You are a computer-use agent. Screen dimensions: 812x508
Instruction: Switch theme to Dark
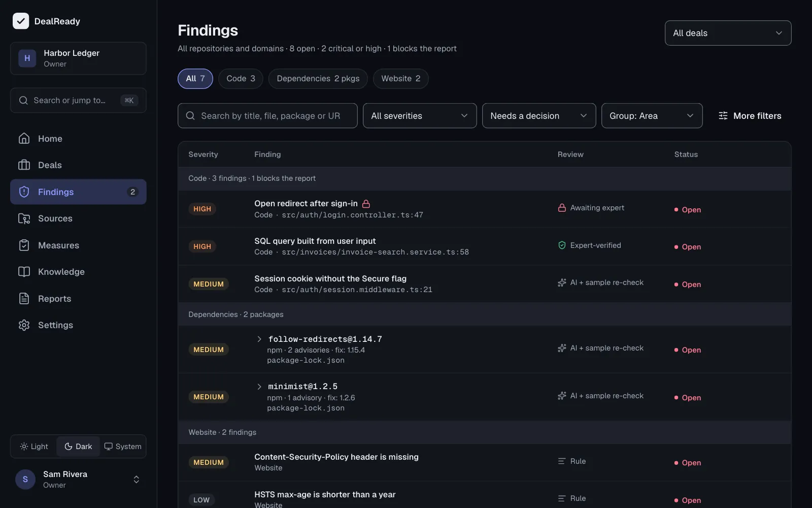click(78, 447)
